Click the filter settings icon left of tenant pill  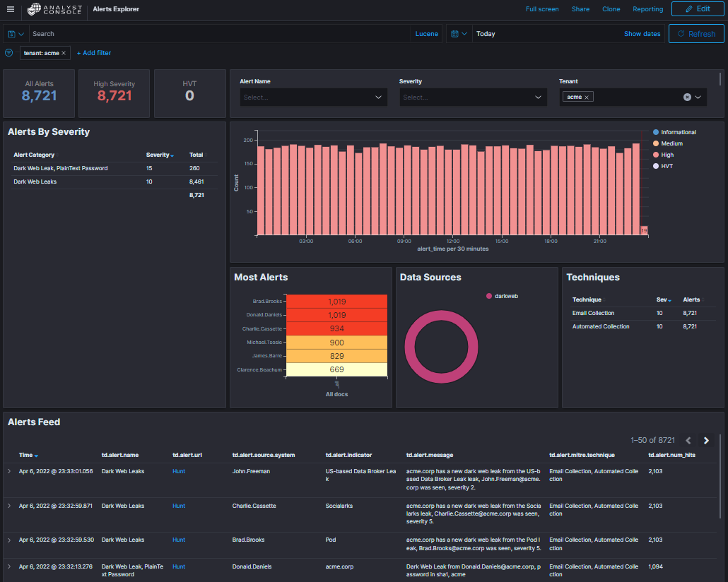pos(8,52)
